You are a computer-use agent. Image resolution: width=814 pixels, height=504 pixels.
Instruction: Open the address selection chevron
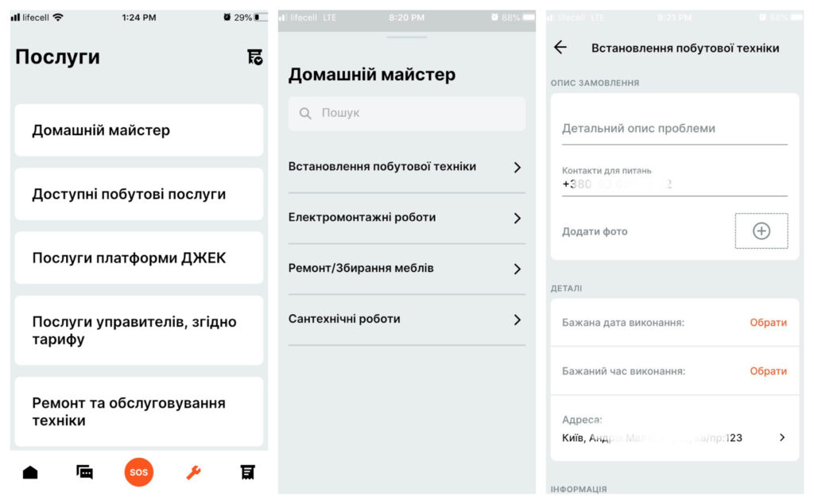pos(782,437)
